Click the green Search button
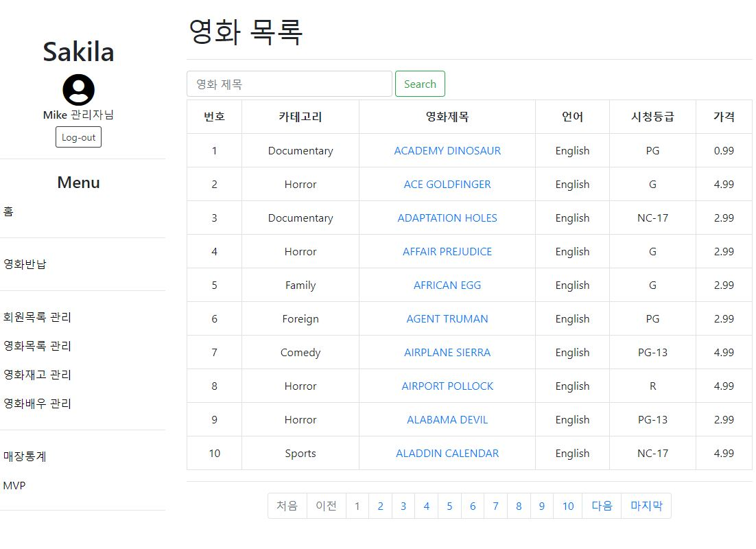The width and height of the screenshot is (756, 549). click(420, 84)
